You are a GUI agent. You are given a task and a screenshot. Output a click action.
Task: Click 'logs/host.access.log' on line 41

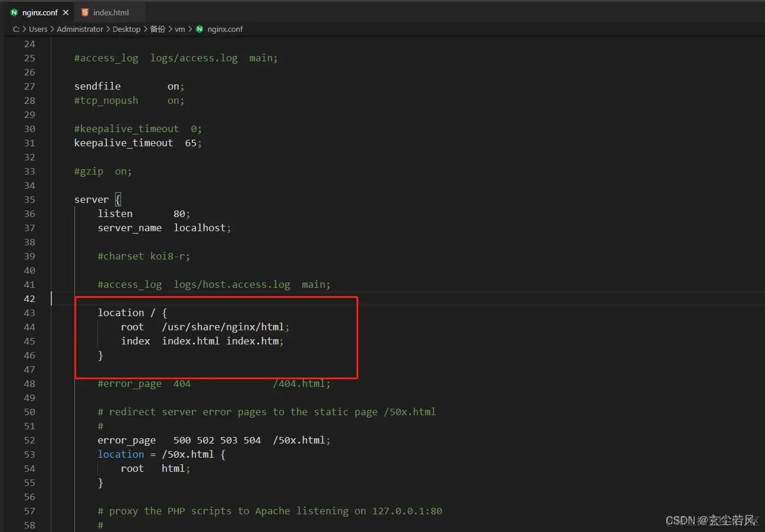(232, 284)
